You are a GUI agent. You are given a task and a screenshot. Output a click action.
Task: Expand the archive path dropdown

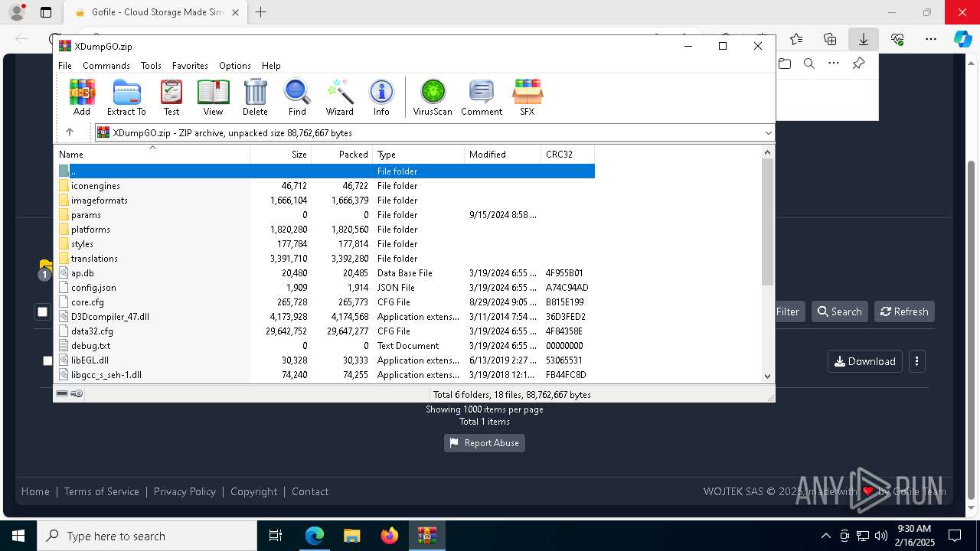(x=768, y=132)
